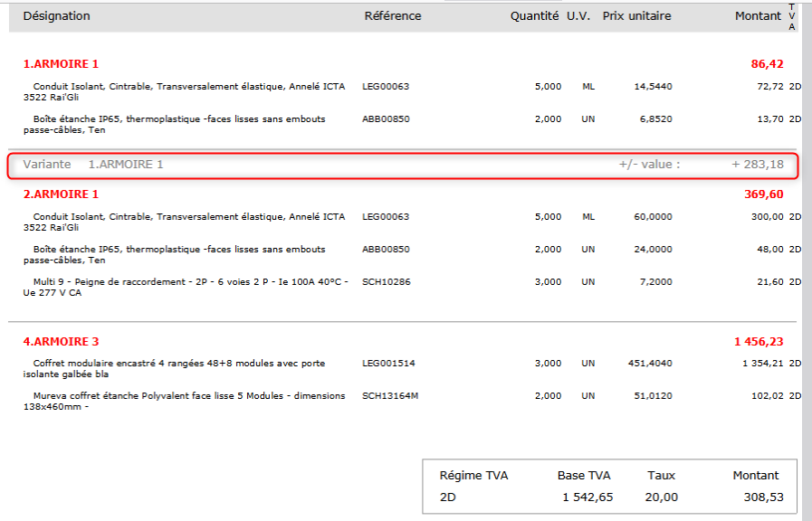Click unit price 6,8520

click(x=655, y=119)
